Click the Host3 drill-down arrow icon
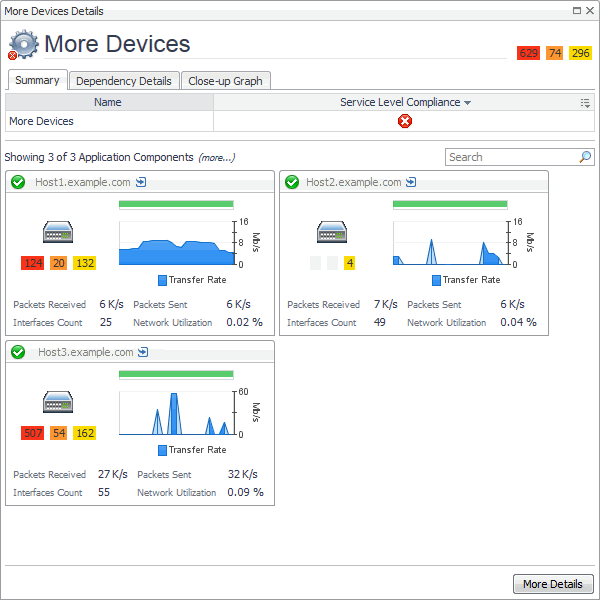This screenshot has height=600, width=600. 143,352
